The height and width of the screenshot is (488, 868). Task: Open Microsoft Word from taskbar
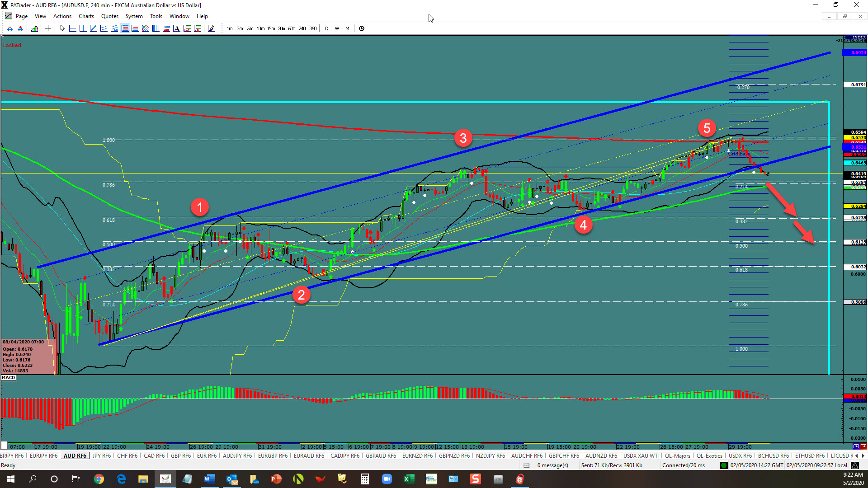pyautogui.click(x=210, y=479)
